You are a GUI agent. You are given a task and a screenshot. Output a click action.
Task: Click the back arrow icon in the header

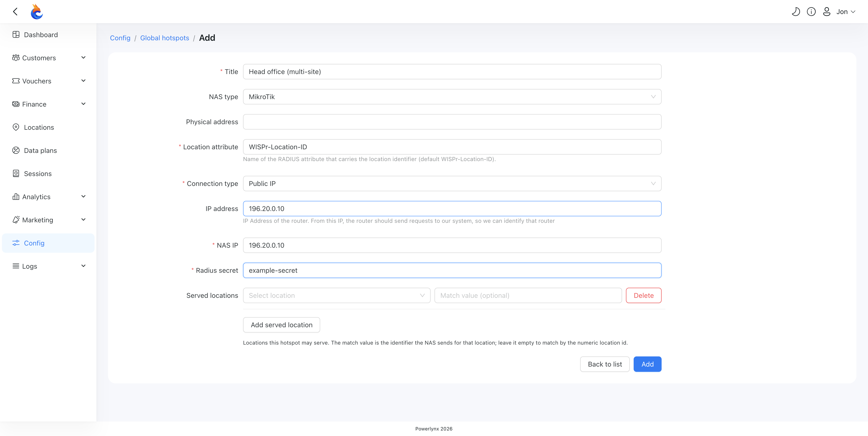tap(15, 12)
